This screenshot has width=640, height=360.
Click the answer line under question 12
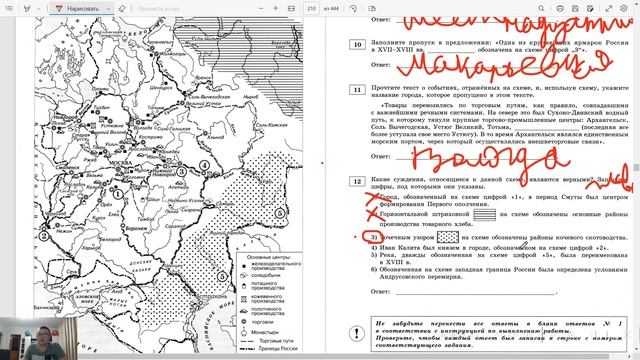(x=475, y=292)
